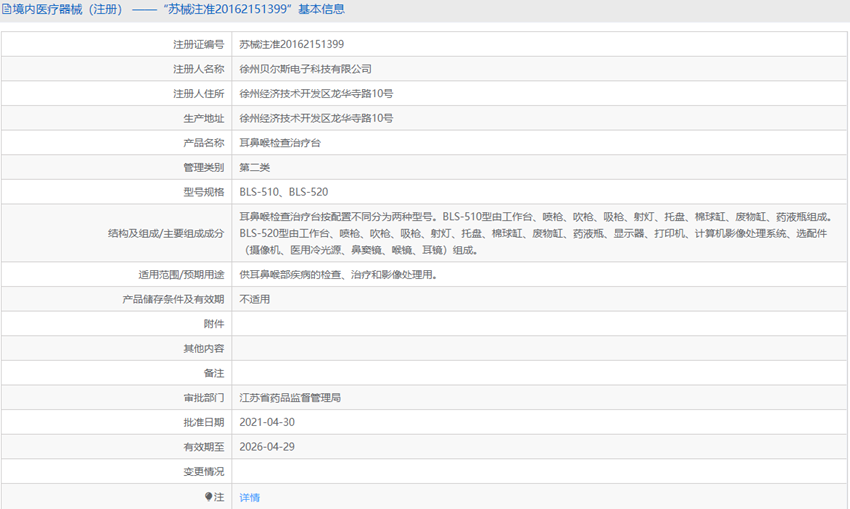
Task: Click the 不适用 storage condition value
Action: pyautogui.click(x=255, y=299)
